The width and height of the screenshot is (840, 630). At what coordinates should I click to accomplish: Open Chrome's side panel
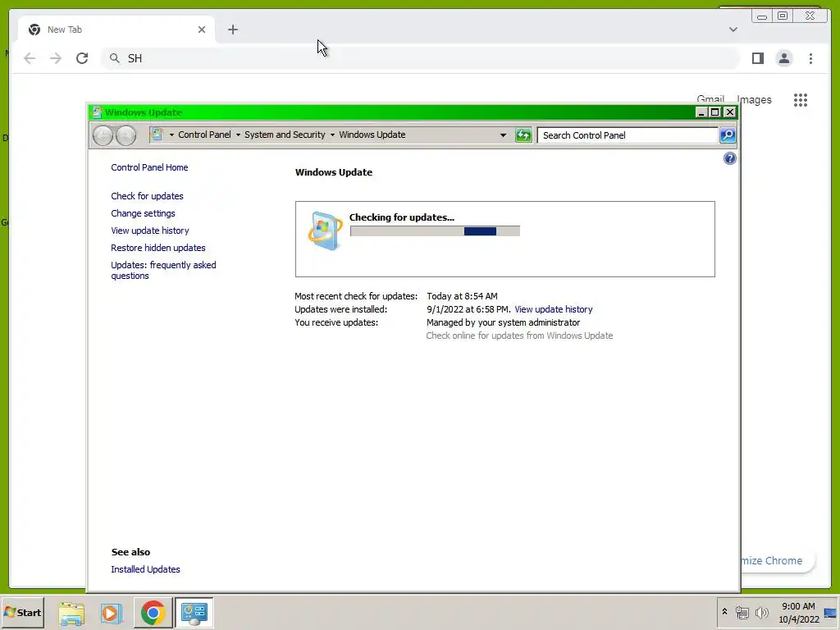pyautogui.click(x=757, y=58)
